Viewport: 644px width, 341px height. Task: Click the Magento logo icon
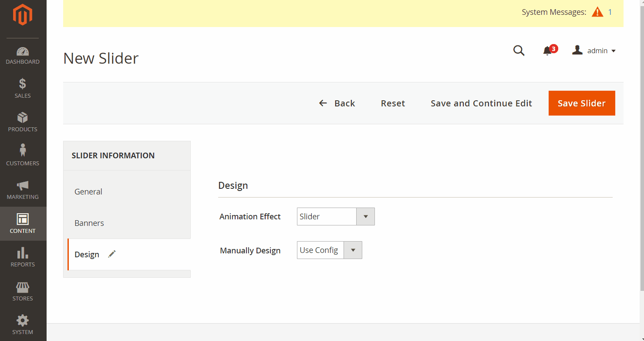(23, 15)
